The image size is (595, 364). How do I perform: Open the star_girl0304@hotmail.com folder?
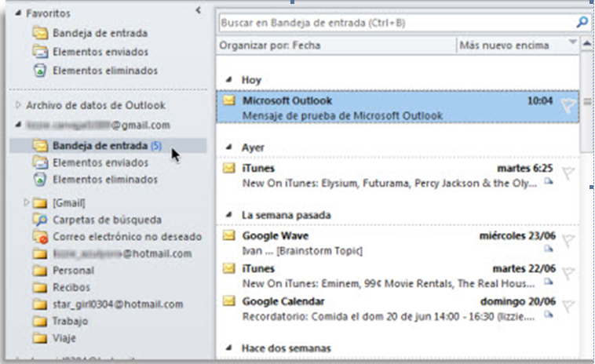118,304
